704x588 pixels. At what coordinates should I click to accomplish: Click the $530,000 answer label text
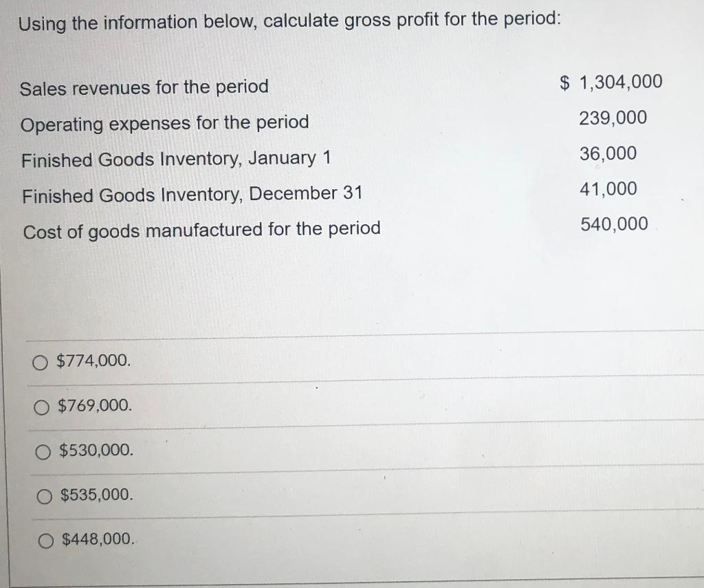98,452
